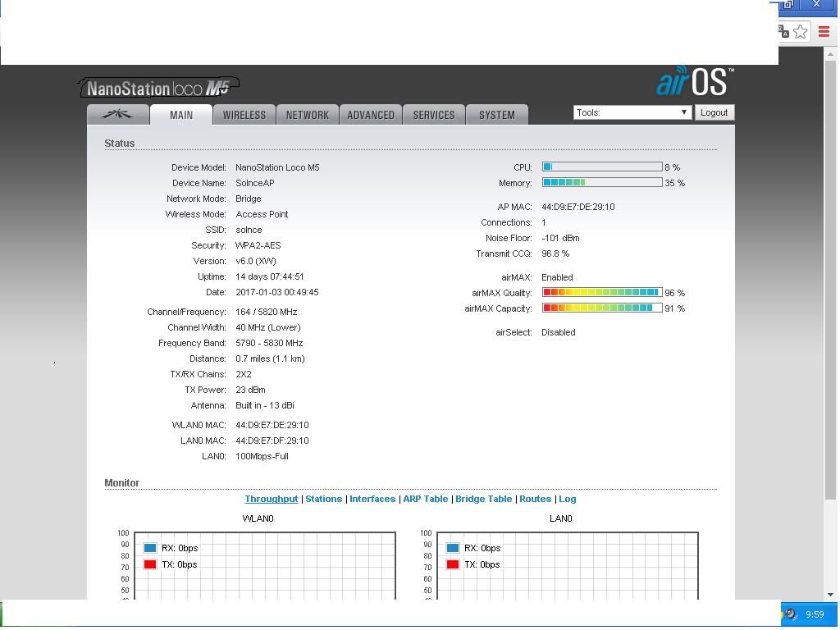
Task: Click the airSelect status "Disabled"
Action: pos(558,332)
